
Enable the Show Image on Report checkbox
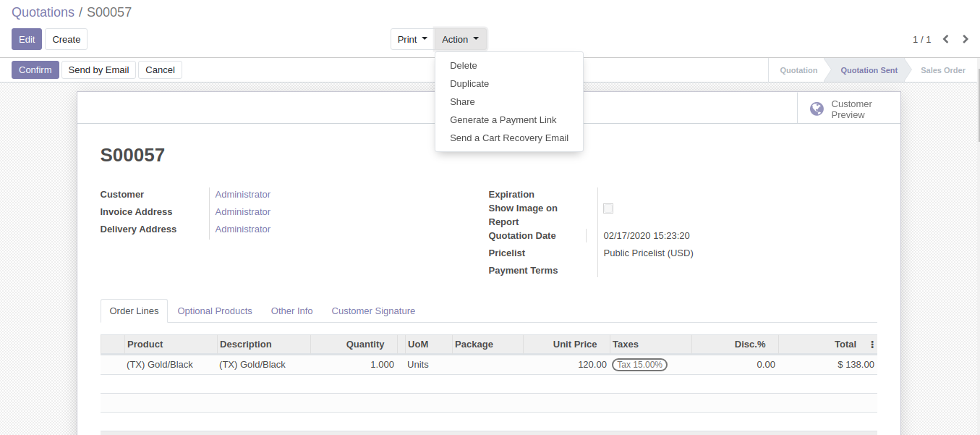pos(608,208)
